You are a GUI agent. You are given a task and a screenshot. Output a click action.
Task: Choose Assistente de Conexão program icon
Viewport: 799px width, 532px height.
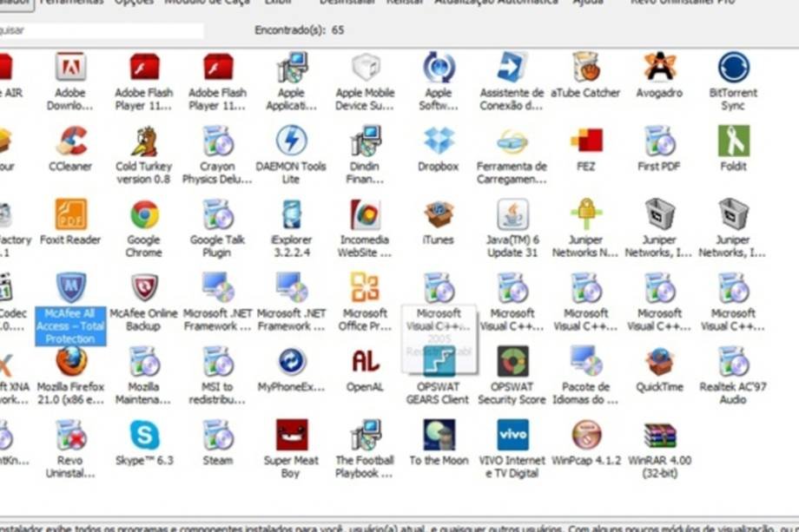512,67
